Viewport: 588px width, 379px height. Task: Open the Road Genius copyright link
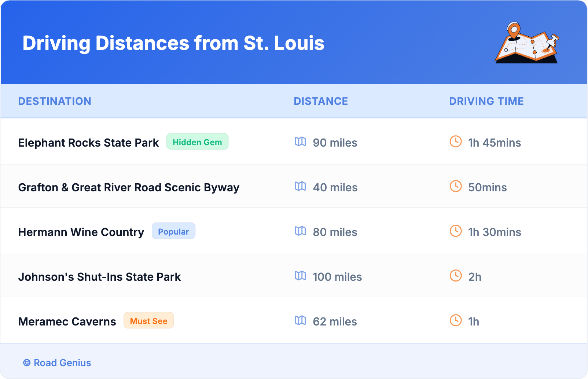pos(57,363)
